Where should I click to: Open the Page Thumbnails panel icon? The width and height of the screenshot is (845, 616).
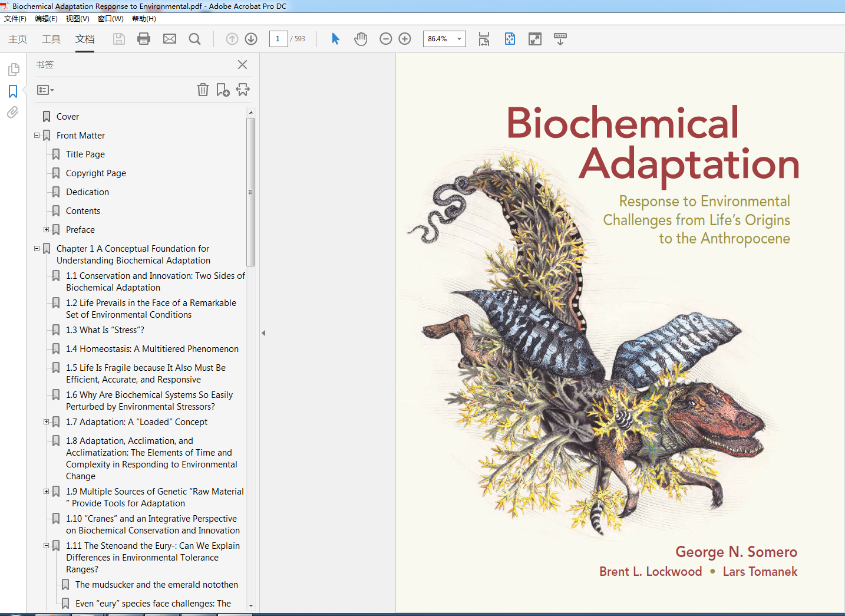[14, 70]
